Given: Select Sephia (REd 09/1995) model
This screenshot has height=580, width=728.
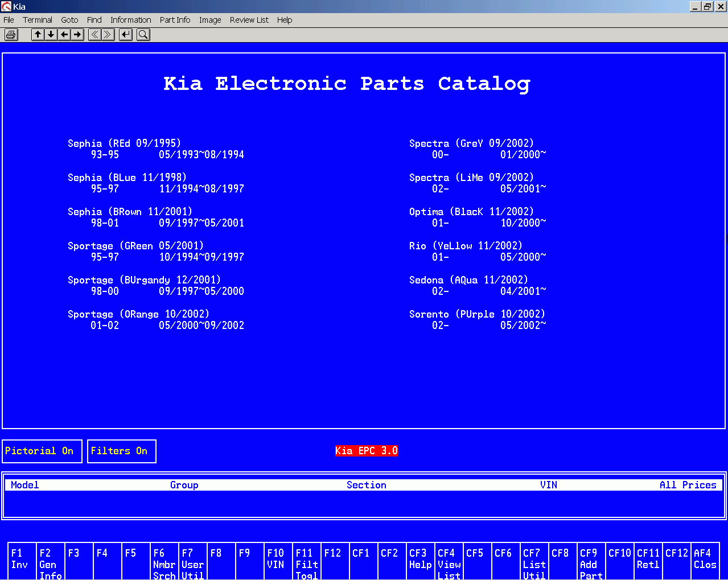Looking at the screenshot, I should click(124, 143).
